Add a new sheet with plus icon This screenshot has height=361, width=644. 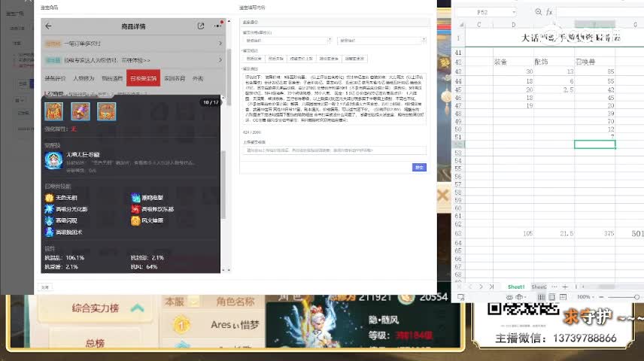coord(565,287)
